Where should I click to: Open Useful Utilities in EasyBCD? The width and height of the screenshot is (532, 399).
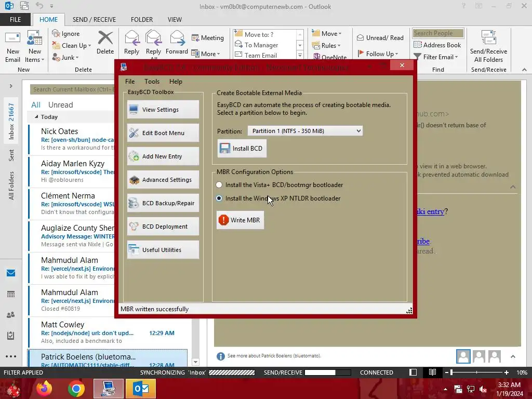click(163, 250)
